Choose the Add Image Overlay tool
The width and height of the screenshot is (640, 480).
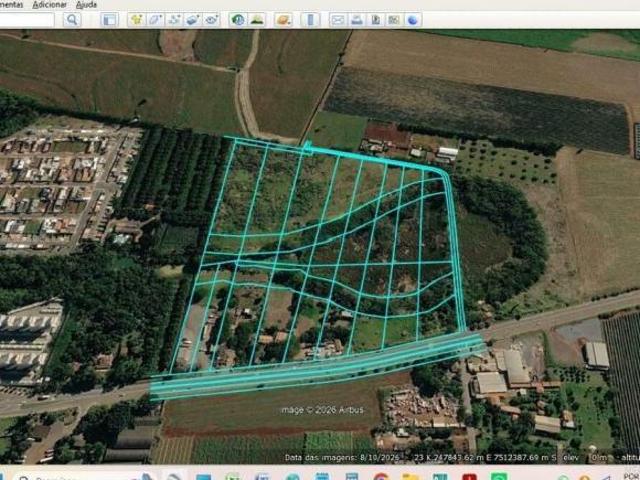(193, 19)
